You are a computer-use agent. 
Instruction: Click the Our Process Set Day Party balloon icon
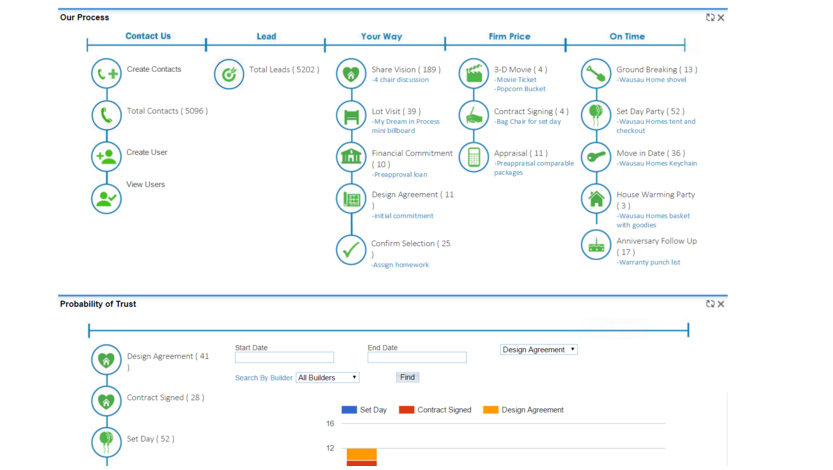click(596, 115)
